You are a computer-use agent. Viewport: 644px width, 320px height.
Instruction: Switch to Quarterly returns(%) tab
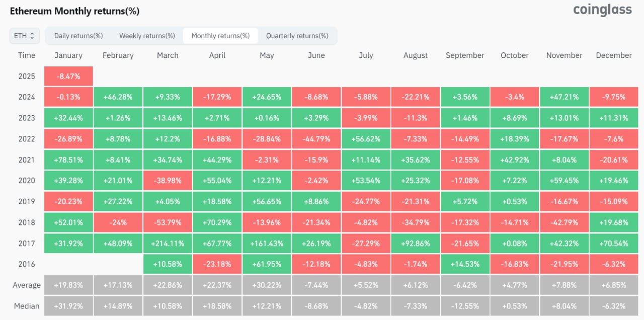pos(297,36)
